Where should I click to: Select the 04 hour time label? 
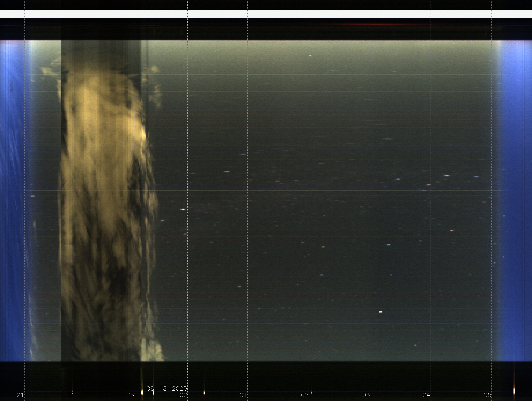(426, 395)
